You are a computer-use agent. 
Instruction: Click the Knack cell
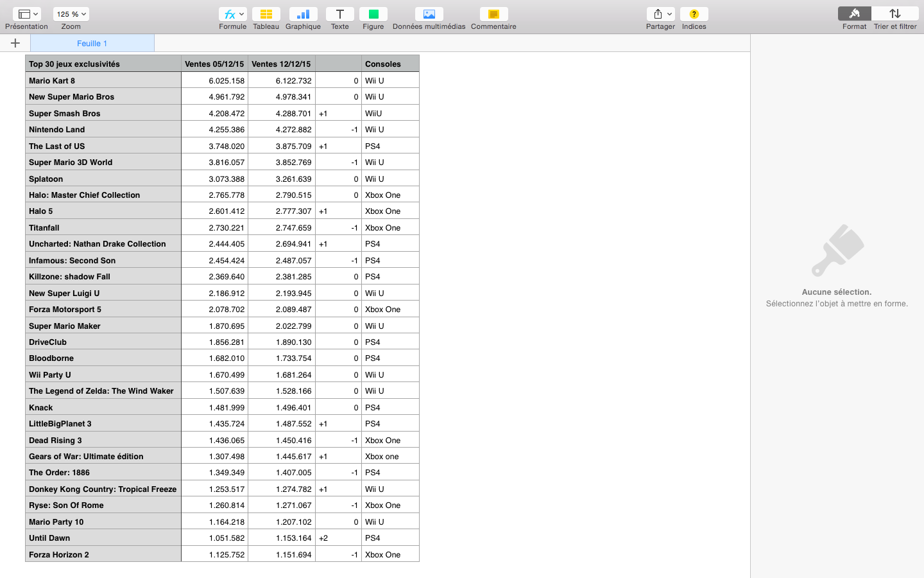click(x=103, y=407)
